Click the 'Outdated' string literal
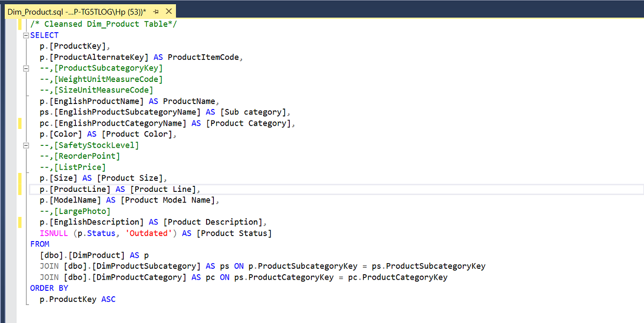644x323 pixels. click(149, 233)
